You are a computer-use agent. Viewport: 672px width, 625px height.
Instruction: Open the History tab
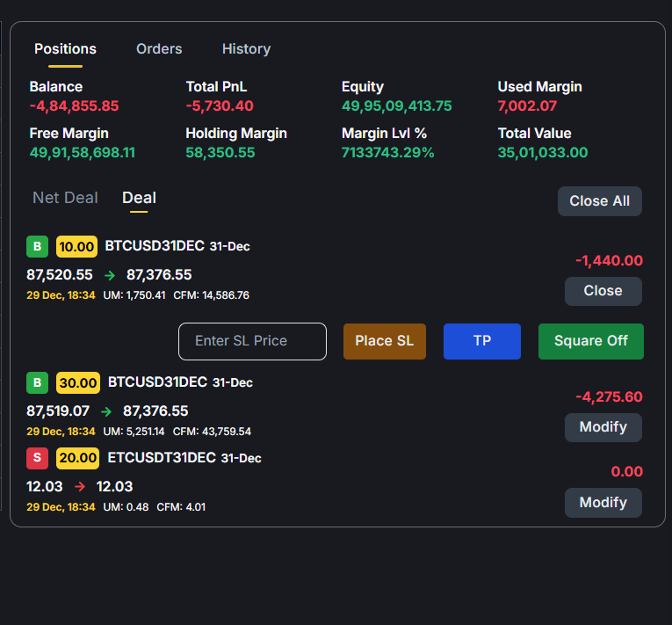[246, 49]
